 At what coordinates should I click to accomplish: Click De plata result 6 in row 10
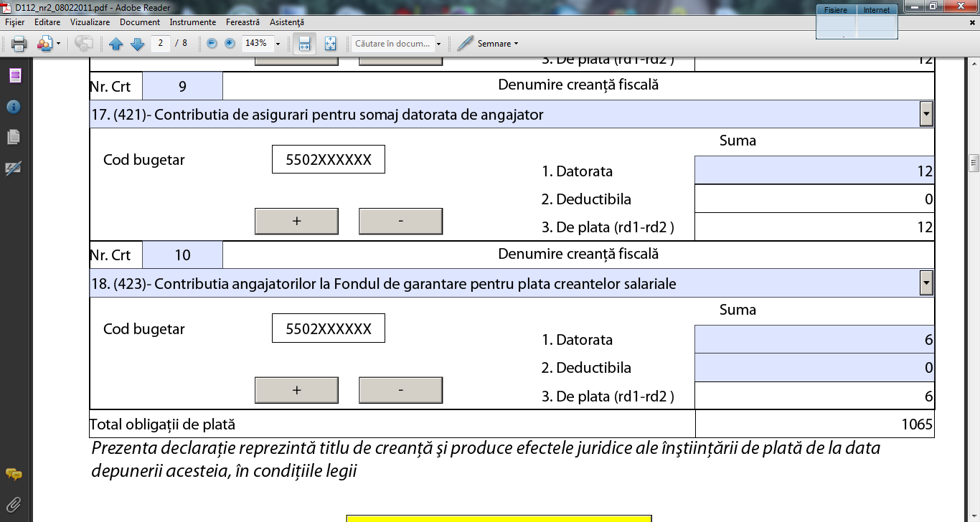coord(814,396)
